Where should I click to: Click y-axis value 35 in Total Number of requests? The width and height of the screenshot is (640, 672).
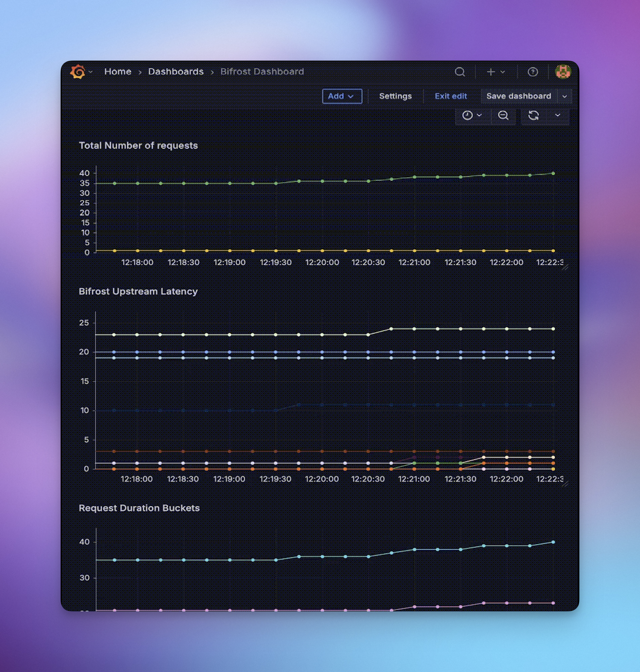[84, 183]
